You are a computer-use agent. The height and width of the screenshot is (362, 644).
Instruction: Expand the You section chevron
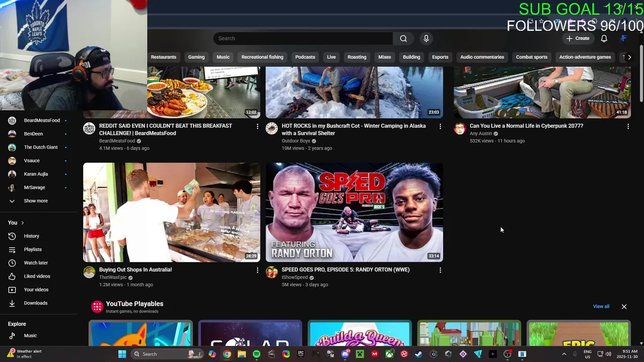click(22, 223)
